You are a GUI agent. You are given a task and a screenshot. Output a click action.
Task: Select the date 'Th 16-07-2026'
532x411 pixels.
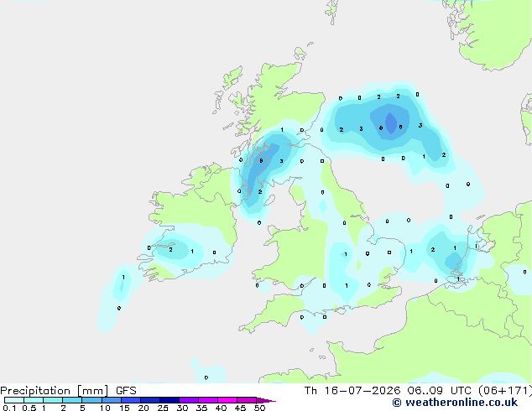[352, 391]
